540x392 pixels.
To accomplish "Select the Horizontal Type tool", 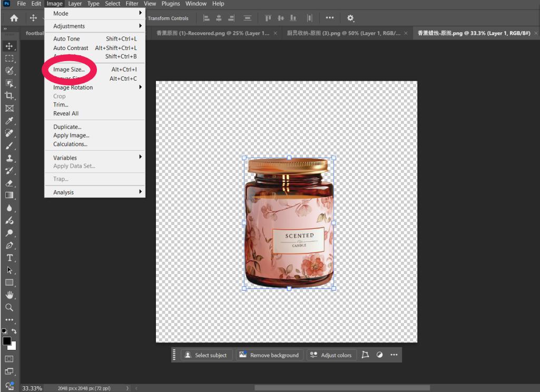I will click(9, 258).
